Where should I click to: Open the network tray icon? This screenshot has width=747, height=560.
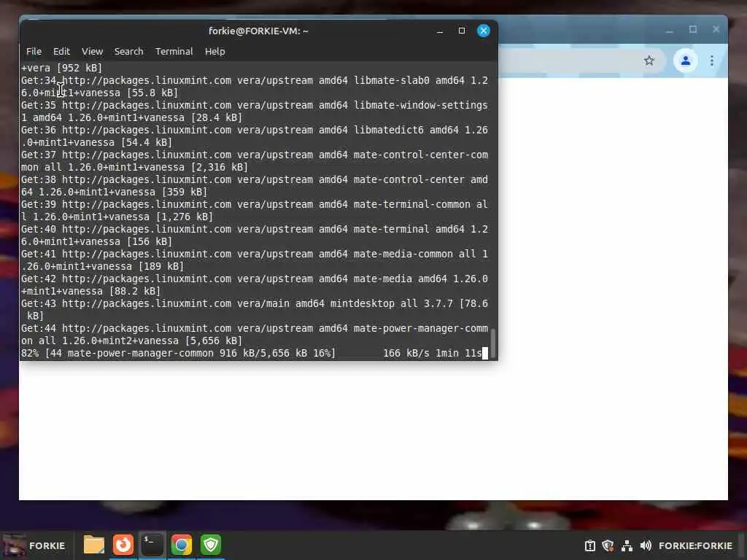pos(627,545)
